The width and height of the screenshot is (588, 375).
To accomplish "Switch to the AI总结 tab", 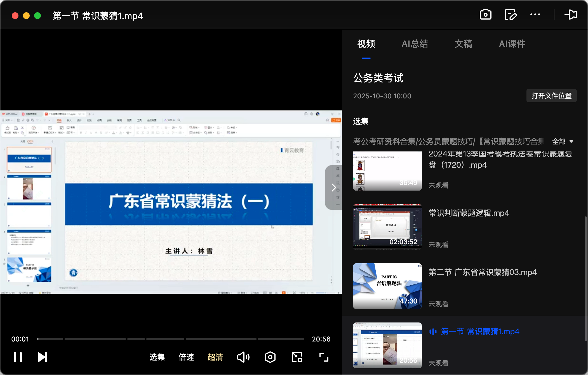I will pyautogui.click(x=415, y=44).
